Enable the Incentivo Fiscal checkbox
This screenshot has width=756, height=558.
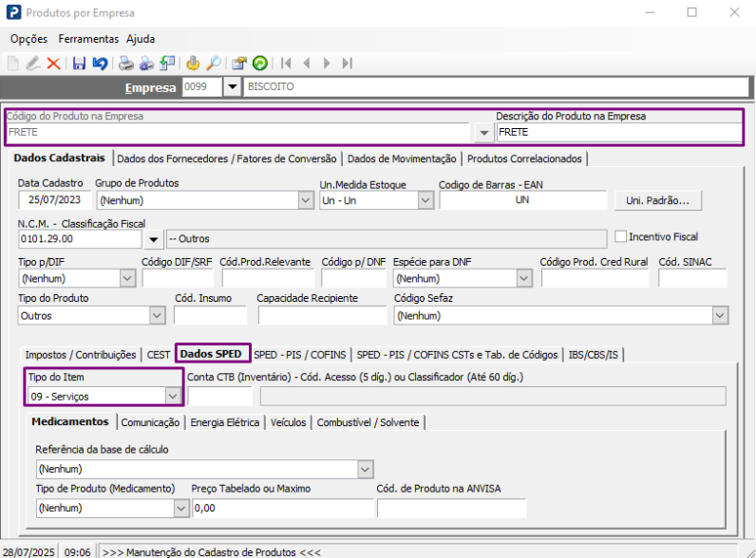point(622,236)
